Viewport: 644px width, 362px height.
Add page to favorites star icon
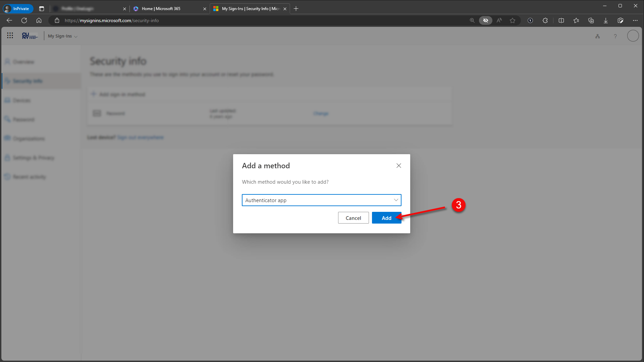[x=512, y=20]
